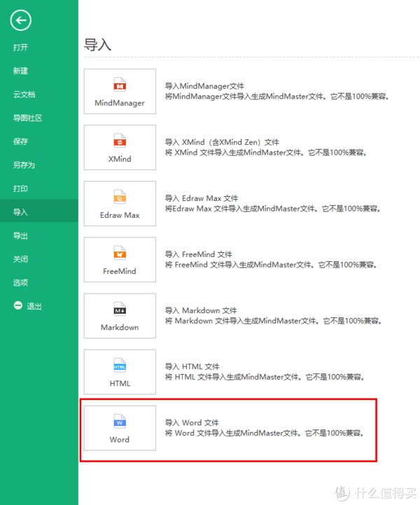Select the highlighted 导入 sidebar item
Image resolution: width=420 pixels, height=505 pixels.
tap(39, 212)
